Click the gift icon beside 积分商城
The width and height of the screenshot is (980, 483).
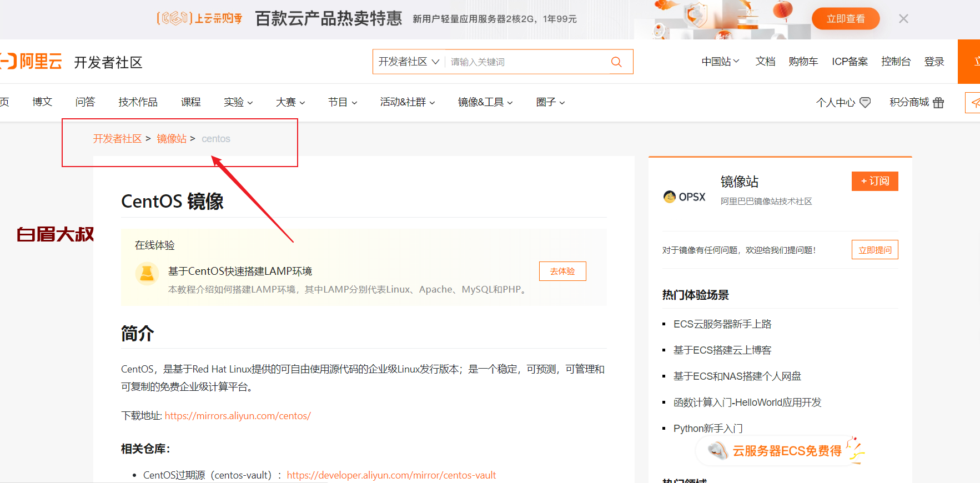[938, 103]
